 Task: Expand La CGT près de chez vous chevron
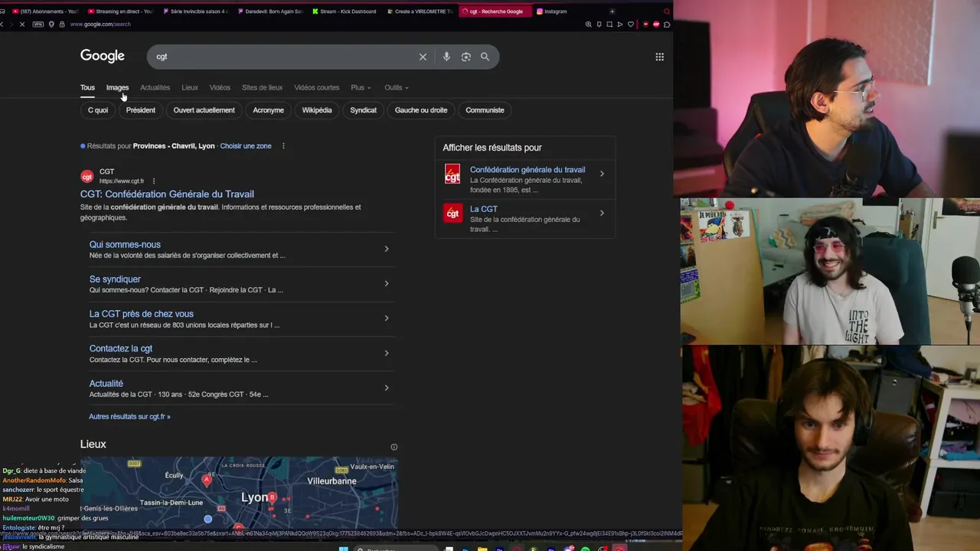pos(386,318)
